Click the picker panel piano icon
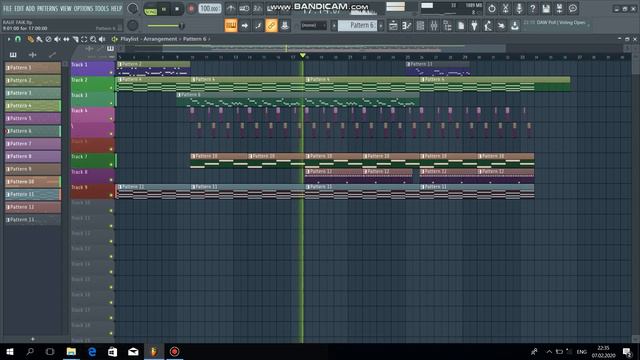This screenshot has width=640, height=360. (x=13, y=55)
